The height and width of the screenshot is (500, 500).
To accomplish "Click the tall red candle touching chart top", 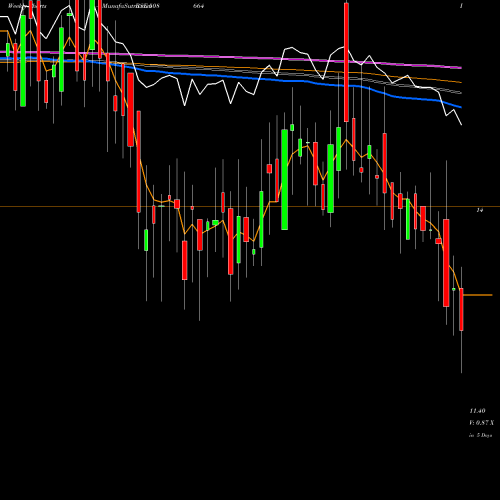I will (x=346, y=62).
